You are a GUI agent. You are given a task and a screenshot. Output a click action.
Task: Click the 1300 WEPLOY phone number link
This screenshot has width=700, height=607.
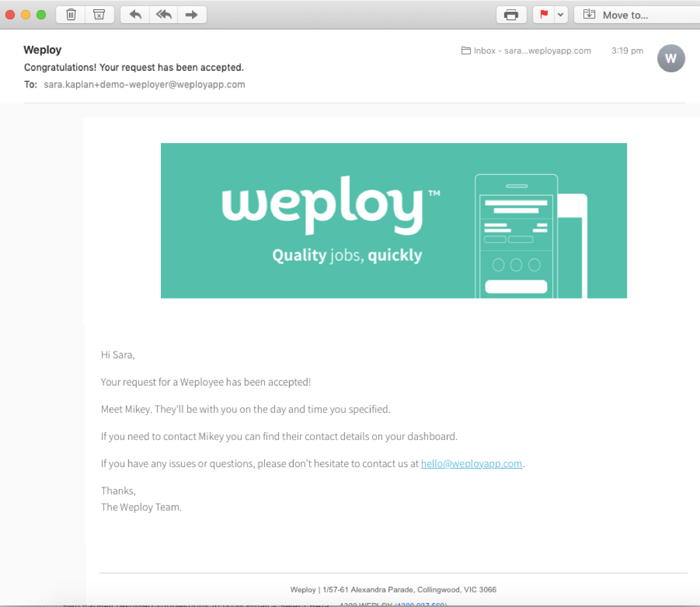click(421, 604)
